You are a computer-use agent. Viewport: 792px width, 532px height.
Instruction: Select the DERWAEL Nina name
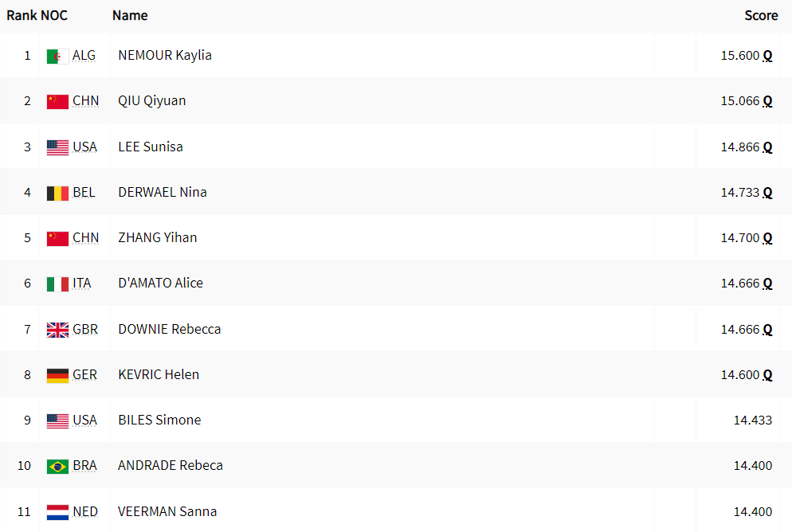pos(163,192)
